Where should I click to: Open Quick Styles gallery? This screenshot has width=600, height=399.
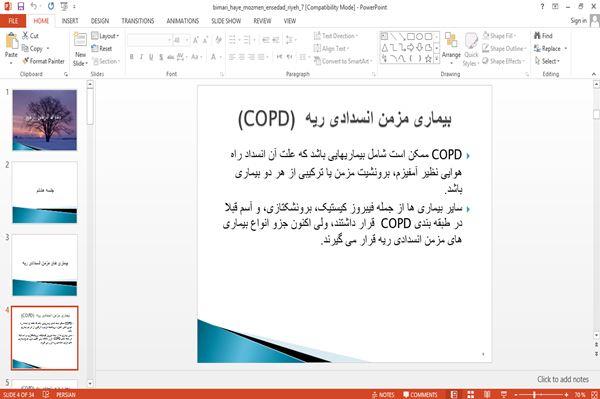click(471, 50)
